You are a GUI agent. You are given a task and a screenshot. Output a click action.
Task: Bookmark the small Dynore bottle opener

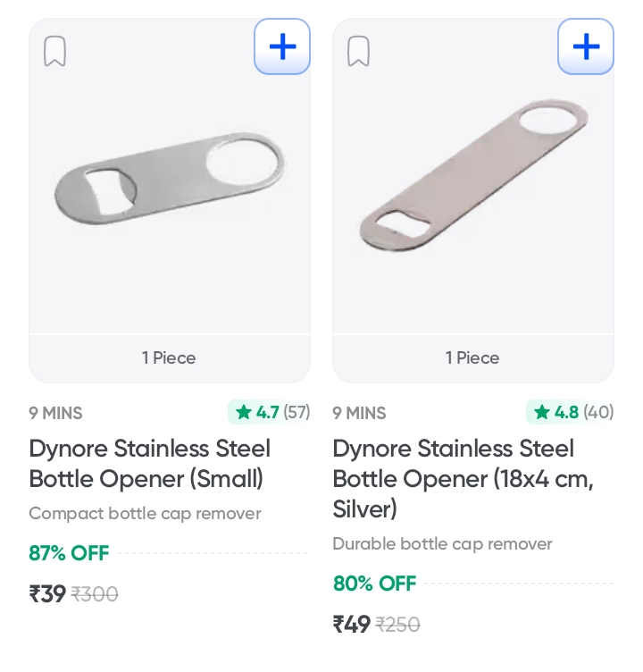[x=55, y=51]
